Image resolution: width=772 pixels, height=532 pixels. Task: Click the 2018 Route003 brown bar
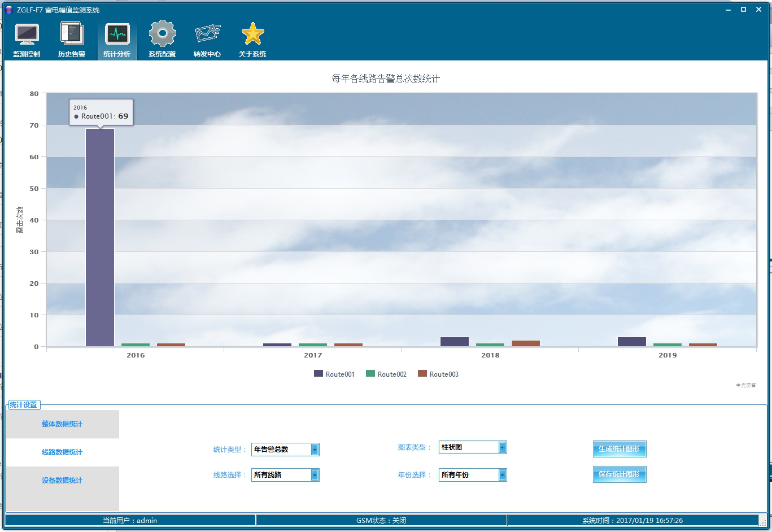coord(526,343)
